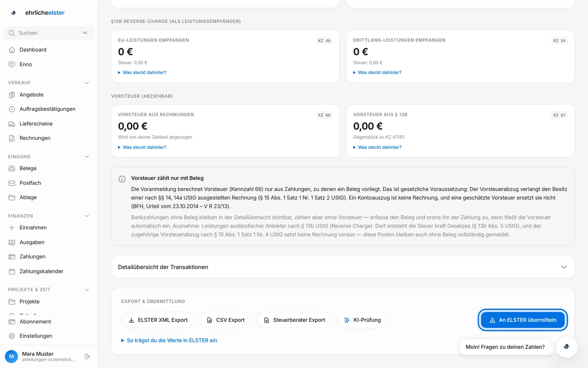Start the KI-Prüfung check
The height and width of the screenshot is (368, 588).
[x=362, y=320]
